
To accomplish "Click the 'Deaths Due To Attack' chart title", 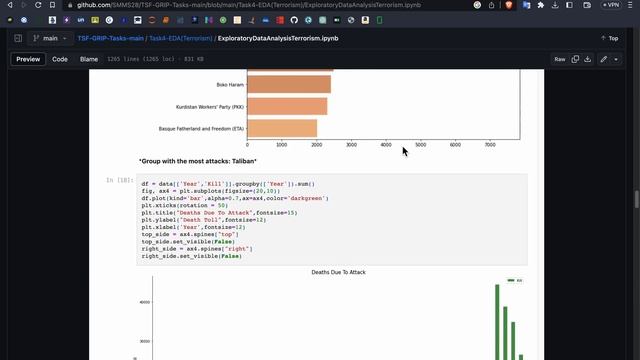I will pyautogui.click(x=338, y=272).
